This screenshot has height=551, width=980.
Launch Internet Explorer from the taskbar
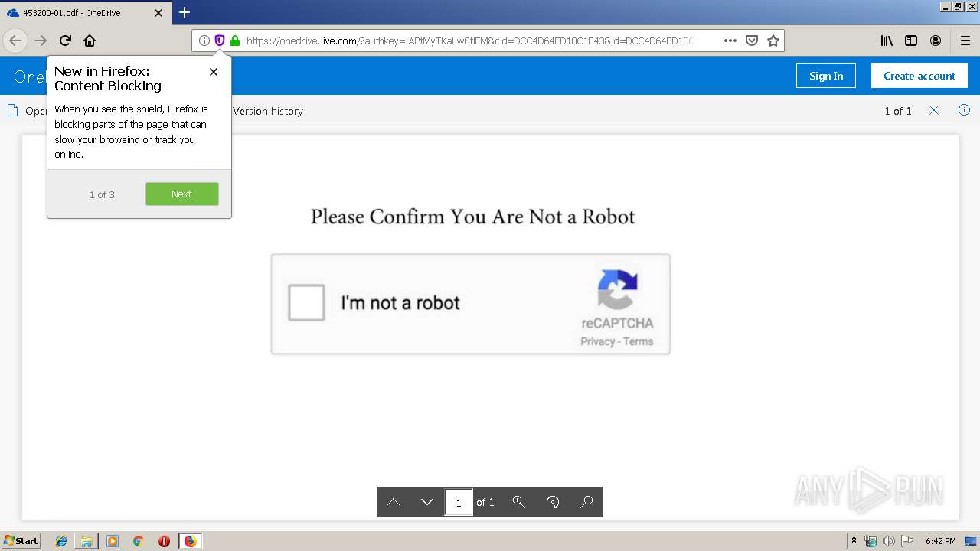click(61, 541)
